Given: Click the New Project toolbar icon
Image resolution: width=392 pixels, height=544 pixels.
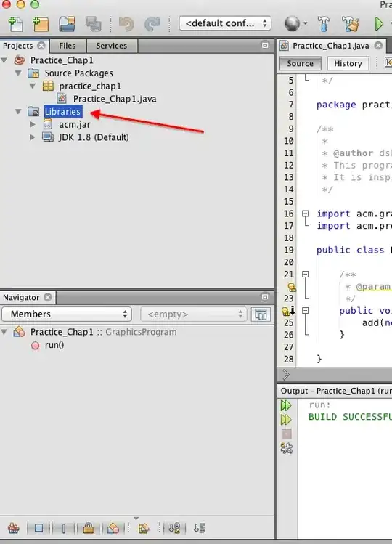Looking at the screenshot, I should tap(41, 24).
